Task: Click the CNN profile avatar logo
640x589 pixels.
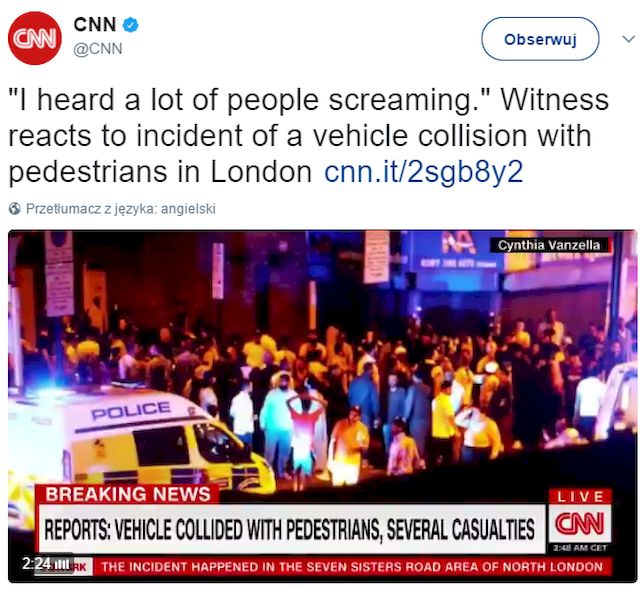Action: point(35,38)
